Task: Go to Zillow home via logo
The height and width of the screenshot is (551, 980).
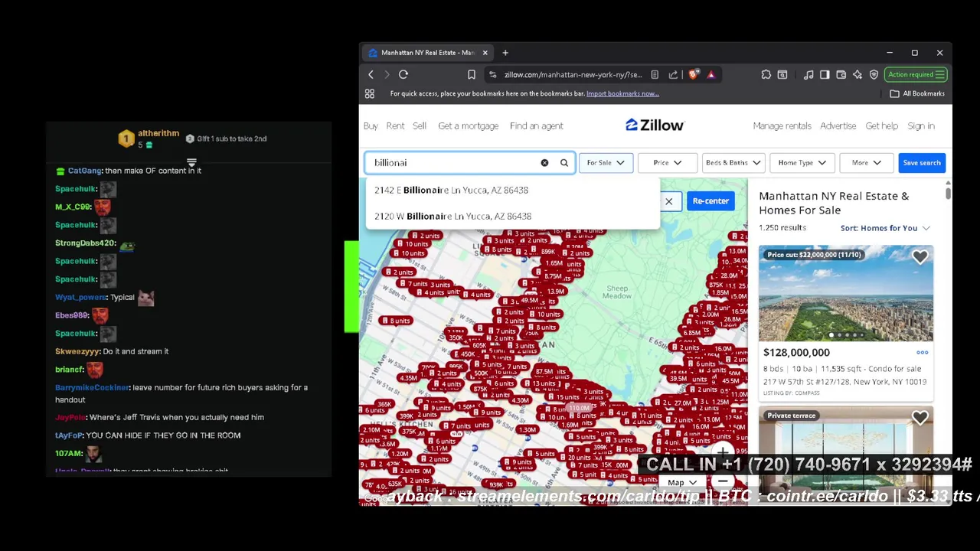Action: pos(655,126)
